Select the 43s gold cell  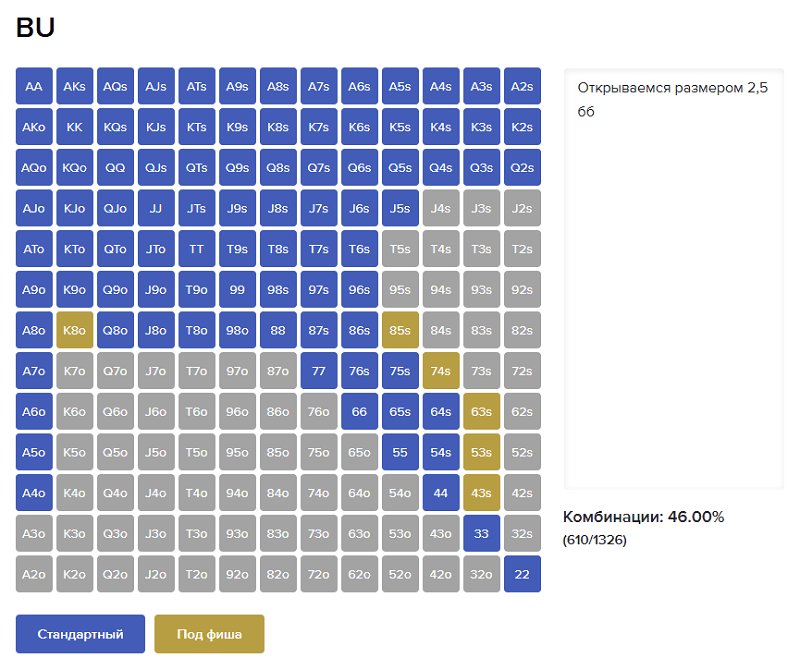tap(481, 493)
